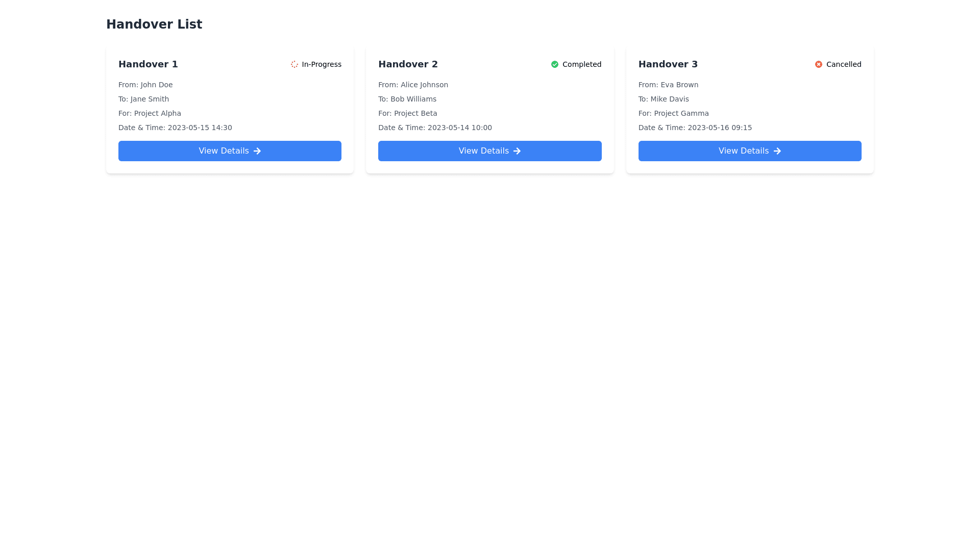Click the In-Progress spinner icon on Handover 1

tap(294, 64)
